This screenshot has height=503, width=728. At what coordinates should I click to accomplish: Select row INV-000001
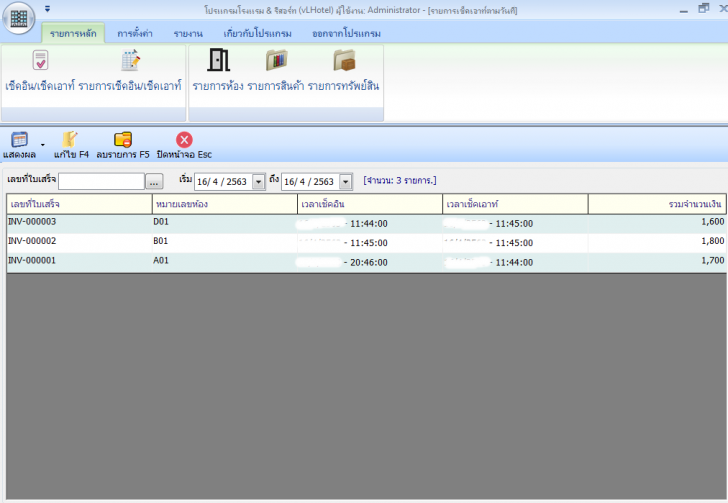366,262
